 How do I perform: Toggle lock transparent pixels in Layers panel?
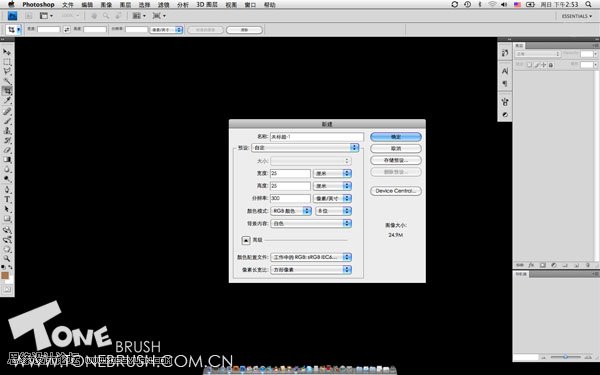click(530, 65)
